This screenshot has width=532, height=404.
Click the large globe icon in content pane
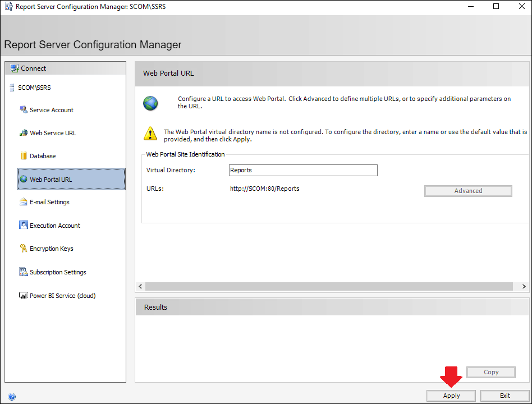pyautogui.click(x=150, y=103)
